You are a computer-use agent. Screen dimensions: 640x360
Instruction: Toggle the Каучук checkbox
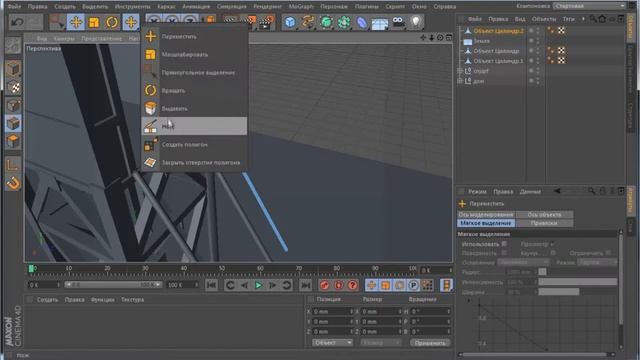coord(553,253)
